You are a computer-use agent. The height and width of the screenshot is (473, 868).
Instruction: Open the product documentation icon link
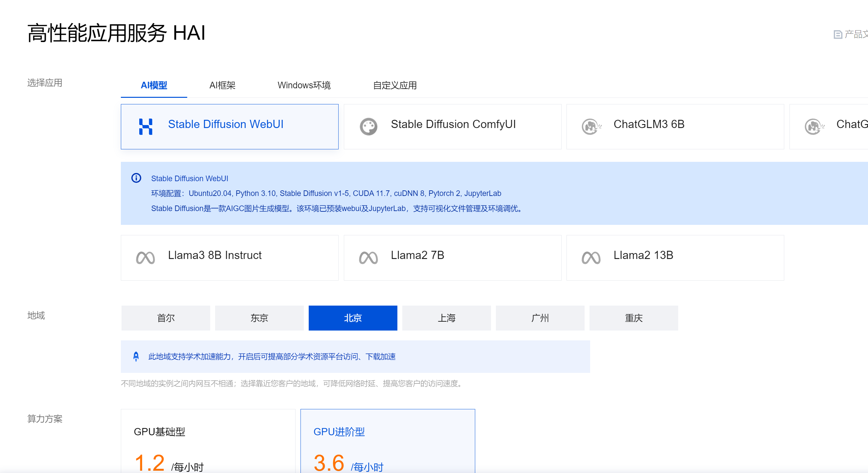pos(838,34)
